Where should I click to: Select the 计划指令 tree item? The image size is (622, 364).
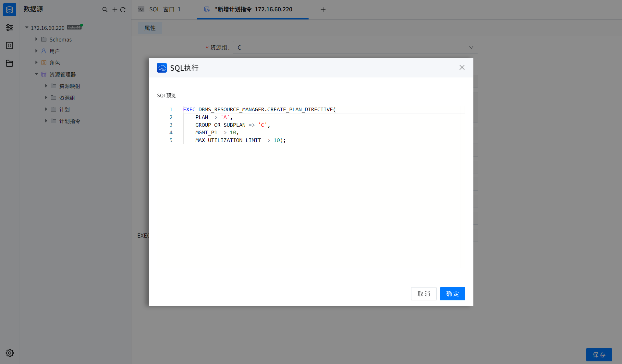tap(69, 121)
